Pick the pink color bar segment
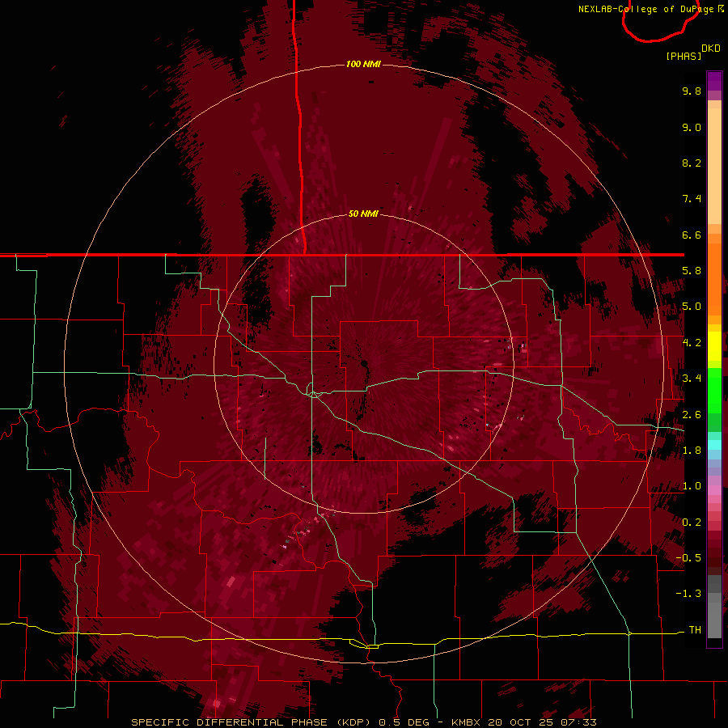728x728 pixels. click(x=714, y=490)
